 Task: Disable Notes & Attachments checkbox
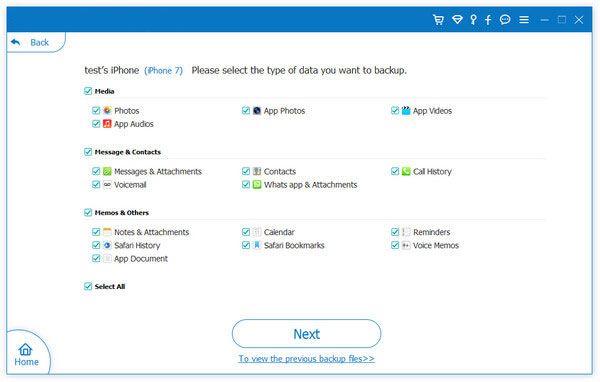(96, 232)
